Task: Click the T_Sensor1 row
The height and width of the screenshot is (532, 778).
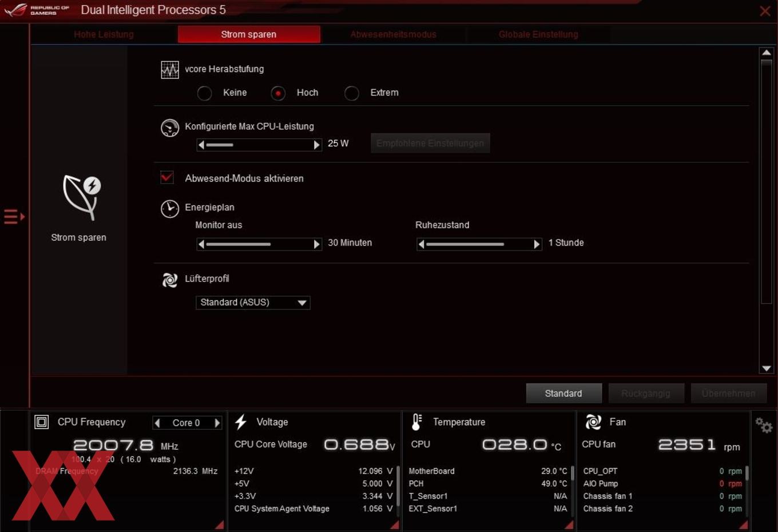Action: 488,497
